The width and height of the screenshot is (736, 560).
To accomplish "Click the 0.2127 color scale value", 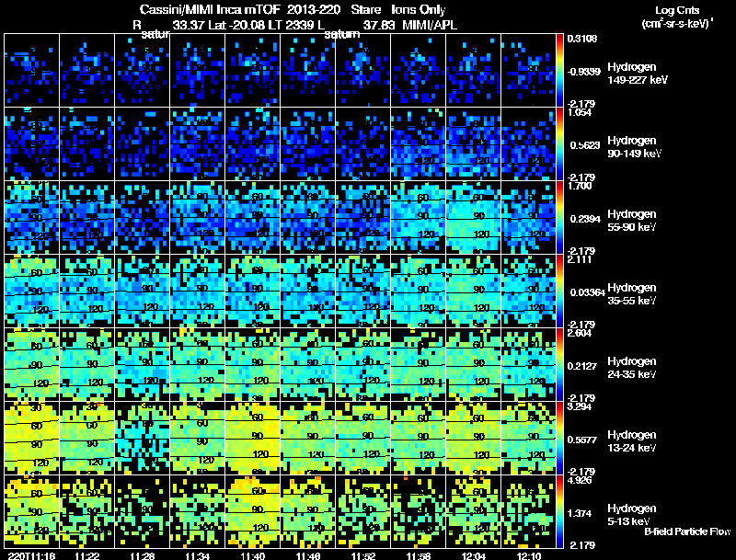I will (x=582, y=366).
